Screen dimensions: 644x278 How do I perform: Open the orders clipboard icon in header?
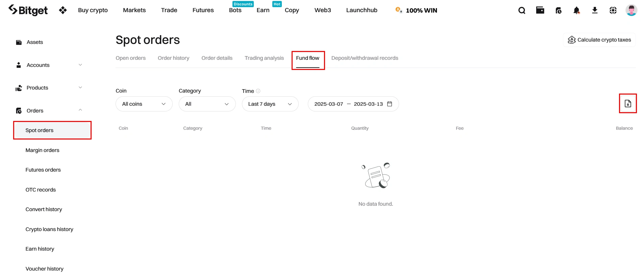point(559,10)
